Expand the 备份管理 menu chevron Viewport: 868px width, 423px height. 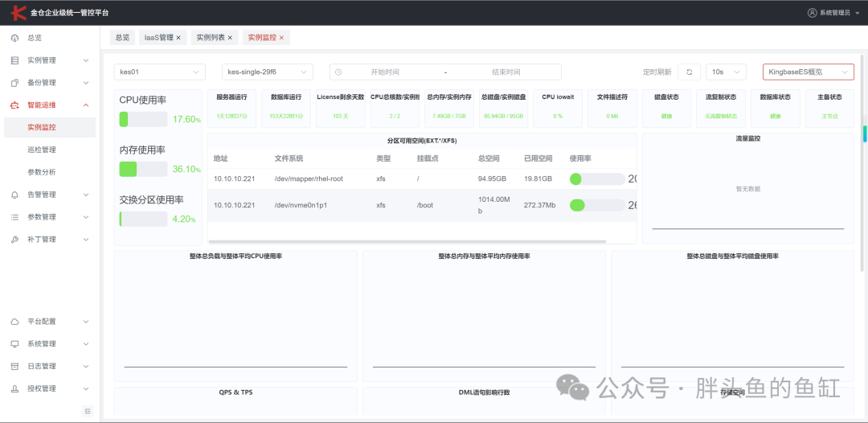(x=86, y=83)
